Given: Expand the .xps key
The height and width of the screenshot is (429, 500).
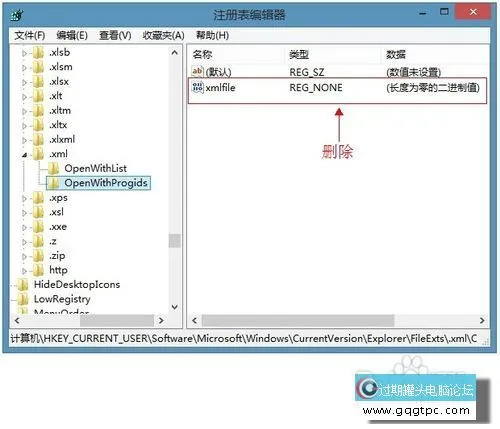Looking at the screenshot, I should [24, 198].
